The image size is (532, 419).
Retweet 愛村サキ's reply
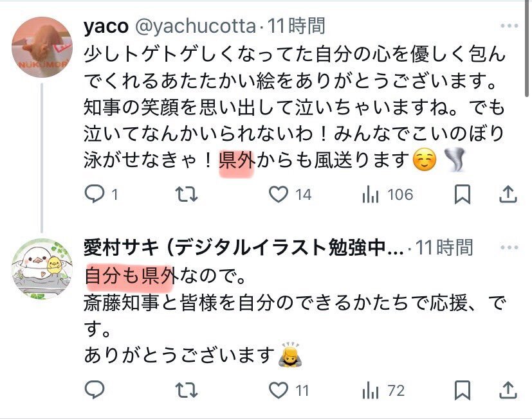(187, 390)
